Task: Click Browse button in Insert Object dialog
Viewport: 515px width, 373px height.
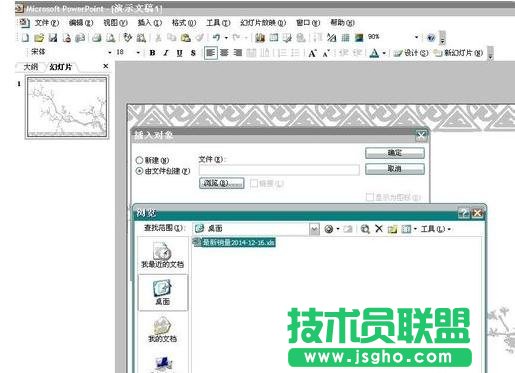Action: 221,183
